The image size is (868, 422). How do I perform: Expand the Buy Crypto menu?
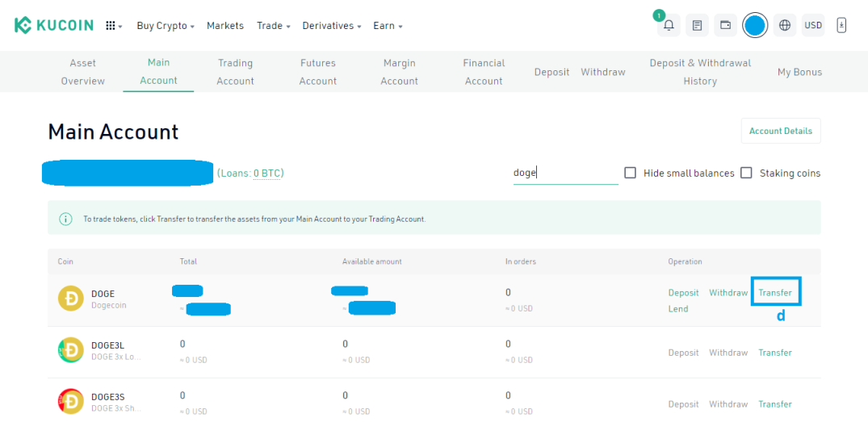pos(166,26)
